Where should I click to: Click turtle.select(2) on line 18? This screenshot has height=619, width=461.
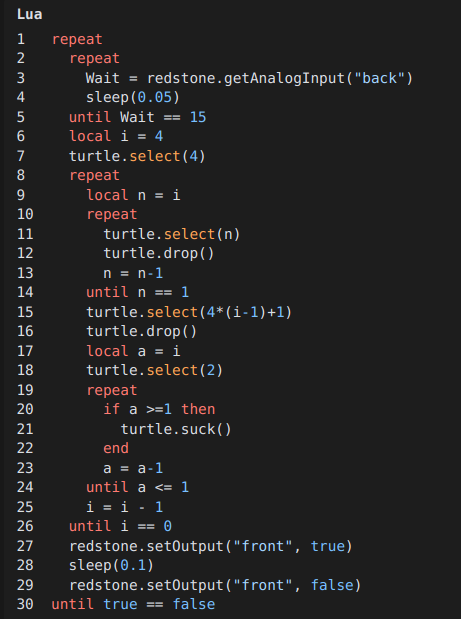coord(155,371)
